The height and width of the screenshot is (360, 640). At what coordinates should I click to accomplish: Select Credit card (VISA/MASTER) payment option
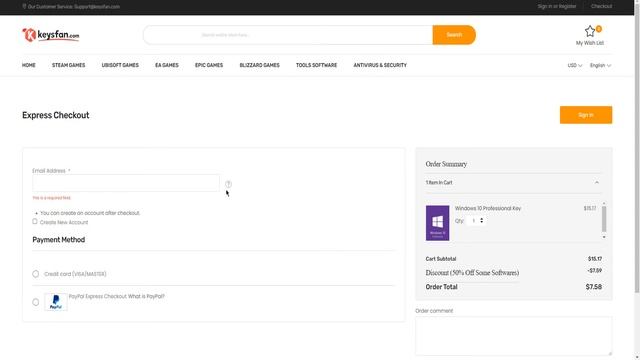pos(36,274)
